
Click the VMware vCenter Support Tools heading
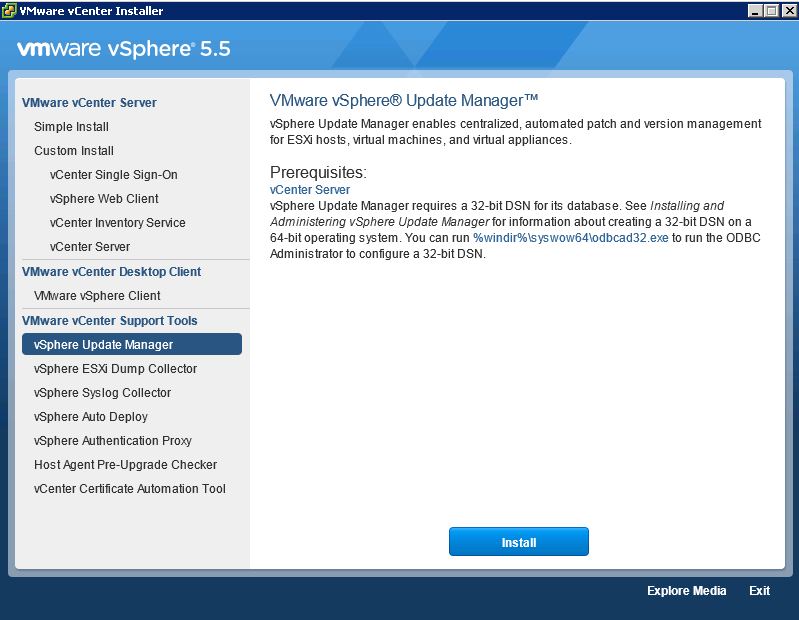110,320
